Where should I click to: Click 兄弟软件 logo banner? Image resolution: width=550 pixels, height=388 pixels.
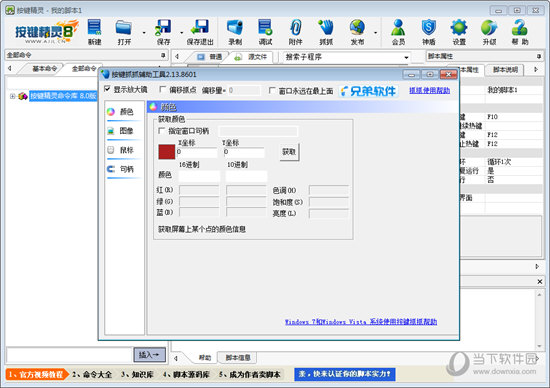[x=369, y=91]
